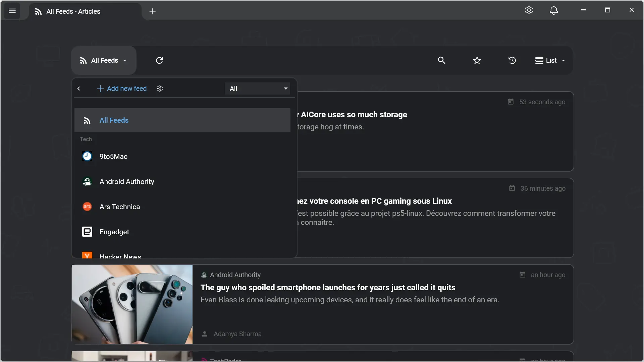The width and height of the screenshot is (644, 362).
Task: Click the an hour ago timestamp on Android Authority card
Action: pyautogui.click(x=548, y=275)
